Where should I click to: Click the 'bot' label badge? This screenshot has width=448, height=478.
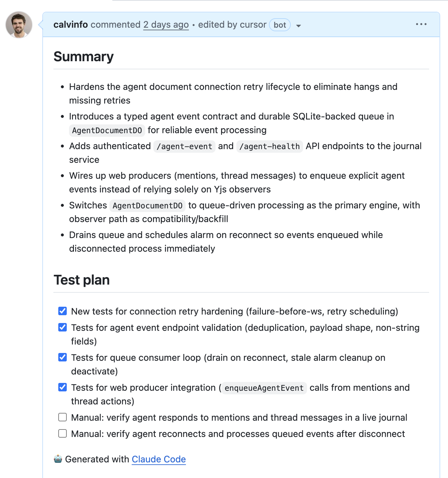pyautogui.click(x=280, y=25)
